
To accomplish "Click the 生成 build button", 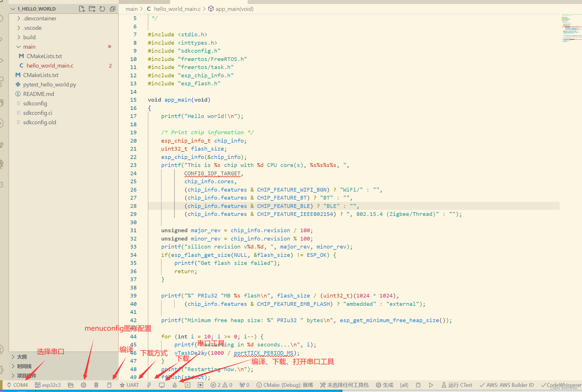I will [385, 385].
